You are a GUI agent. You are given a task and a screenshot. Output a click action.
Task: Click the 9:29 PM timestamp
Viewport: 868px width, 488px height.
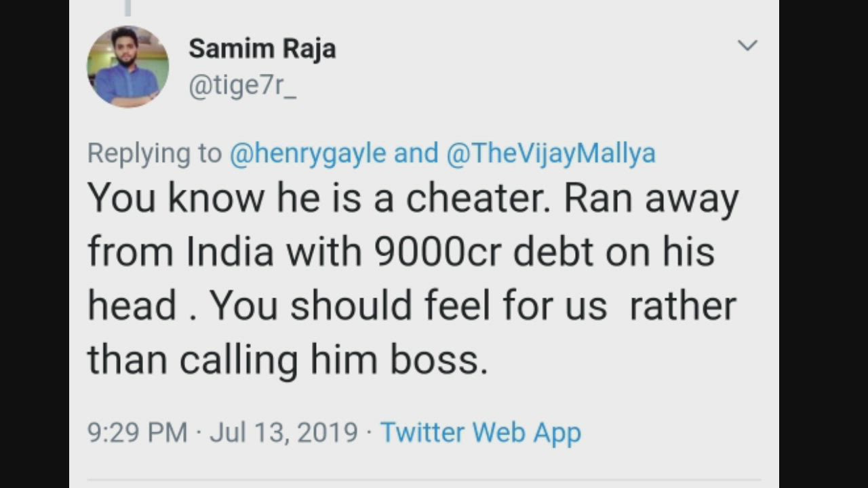coord(137,432)
